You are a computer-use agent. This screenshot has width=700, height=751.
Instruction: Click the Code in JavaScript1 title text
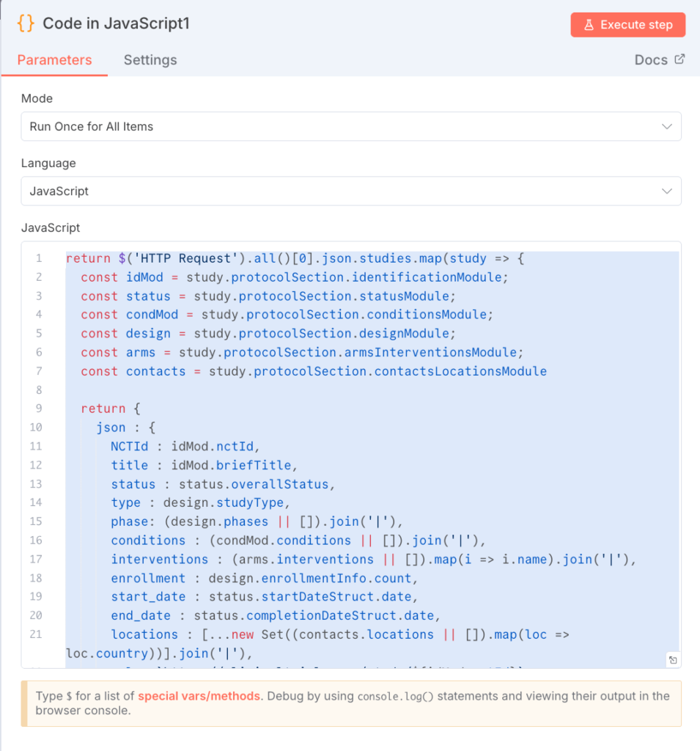click(117, 23)
